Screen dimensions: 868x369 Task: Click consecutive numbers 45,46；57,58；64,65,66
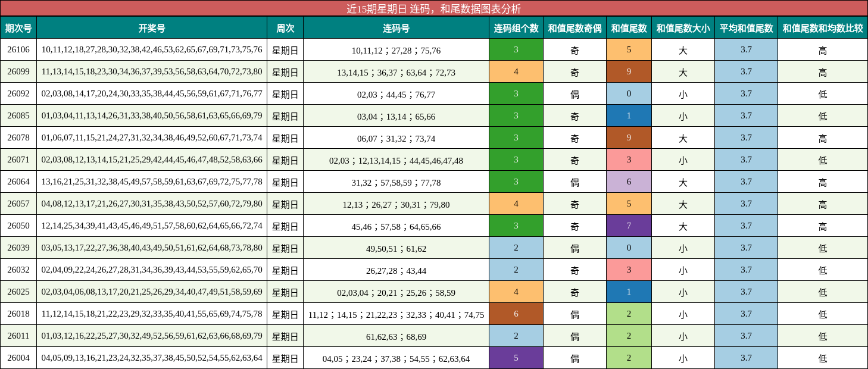tap(396, 226)
